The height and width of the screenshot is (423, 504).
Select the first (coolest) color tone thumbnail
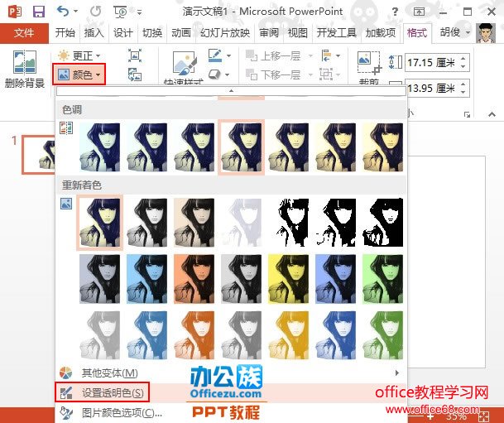click(x=99, y=147)
